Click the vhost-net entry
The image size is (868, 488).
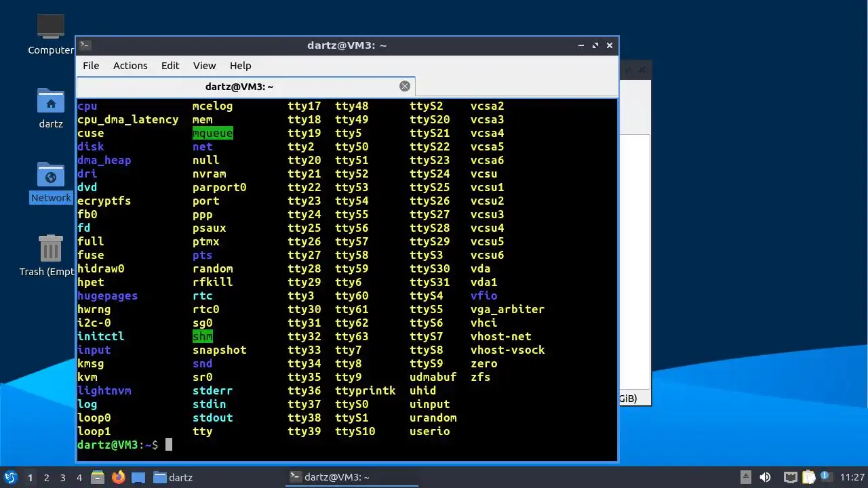501,336
